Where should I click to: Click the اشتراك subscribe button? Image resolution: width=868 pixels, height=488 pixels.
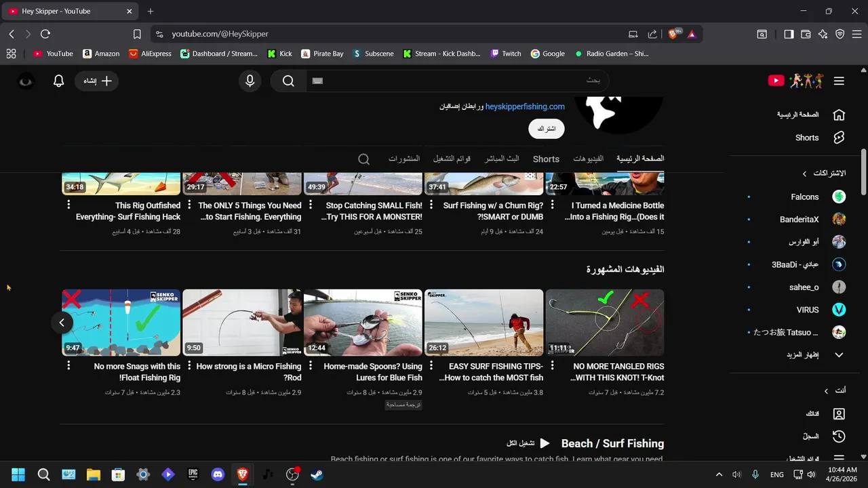547,129
